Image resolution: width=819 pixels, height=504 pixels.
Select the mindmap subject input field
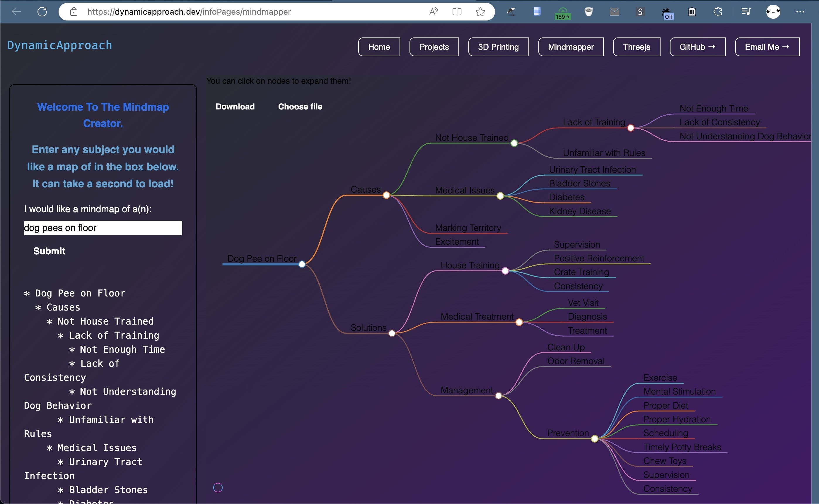[x=103, y=228]
